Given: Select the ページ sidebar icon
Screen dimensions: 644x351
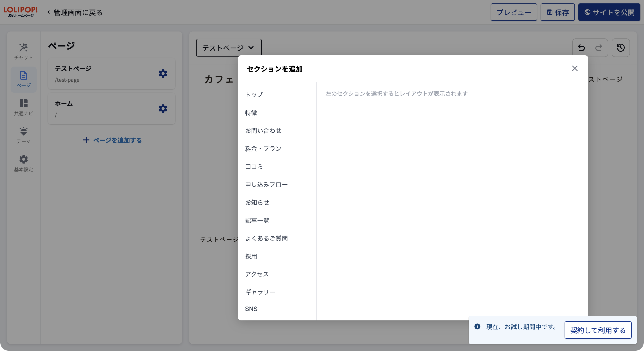Looking at the screenshot, I should point(23,79).
